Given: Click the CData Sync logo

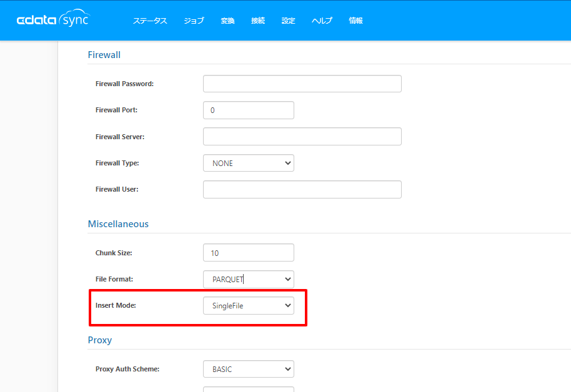Looking at the screenshot, I should tap(52, 21).
